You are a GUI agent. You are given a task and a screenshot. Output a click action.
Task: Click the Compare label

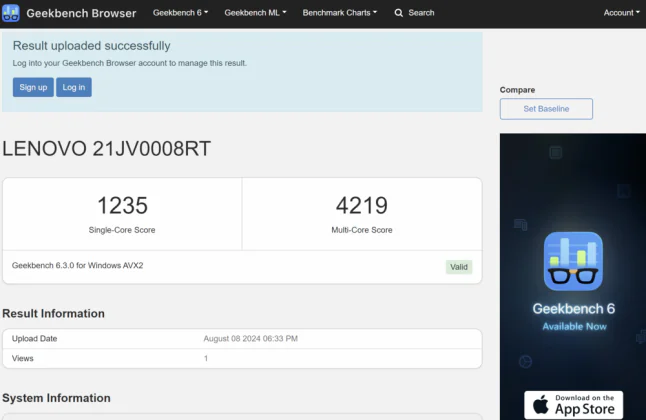pyautogui.click(x=517, y=90)
